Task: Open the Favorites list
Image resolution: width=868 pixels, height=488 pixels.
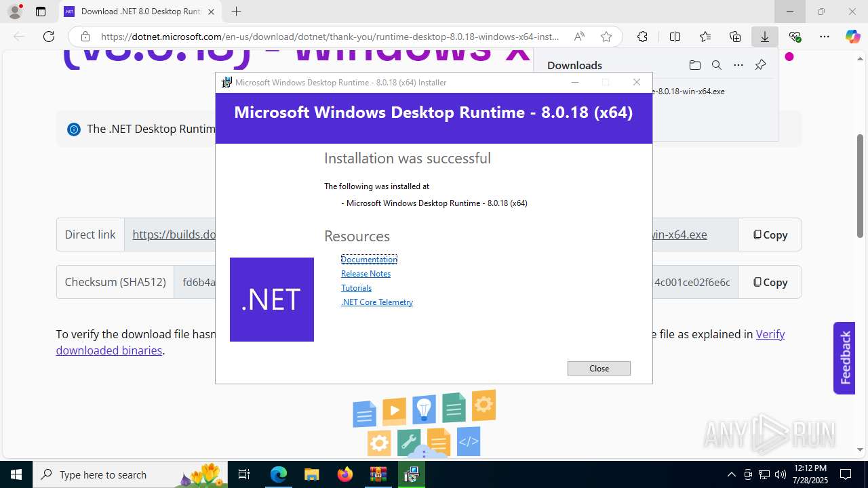Action: [x=705, y=37]
